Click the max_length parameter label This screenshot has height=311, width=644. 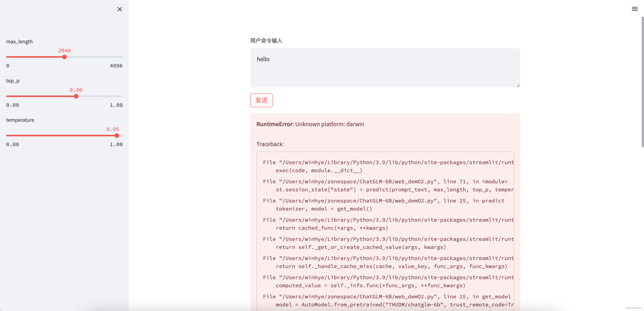click(x=19, y=41)
